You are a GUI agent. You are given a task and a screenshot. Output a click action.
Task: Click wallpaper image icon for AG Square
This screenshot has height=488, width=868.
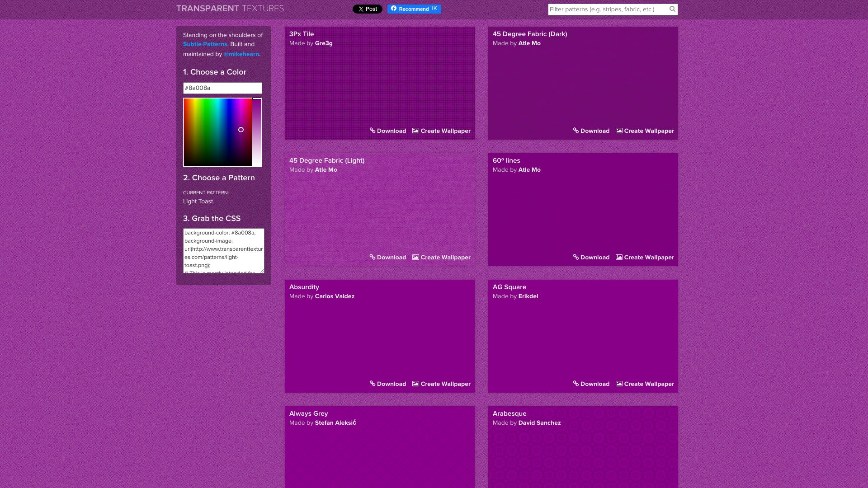pyautogui.click(x=619, y=384)
